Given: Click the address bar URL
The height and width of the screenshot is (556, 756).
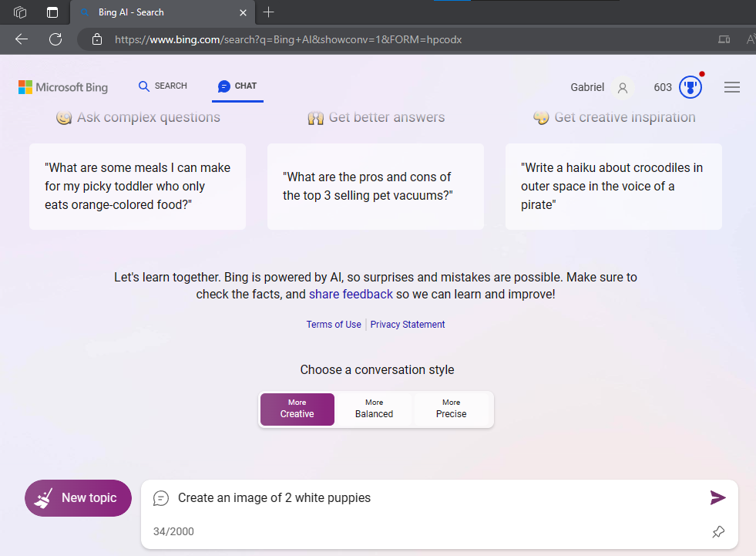Looking at the screenshot, I should pyautogui.click(x=288, y=39).
